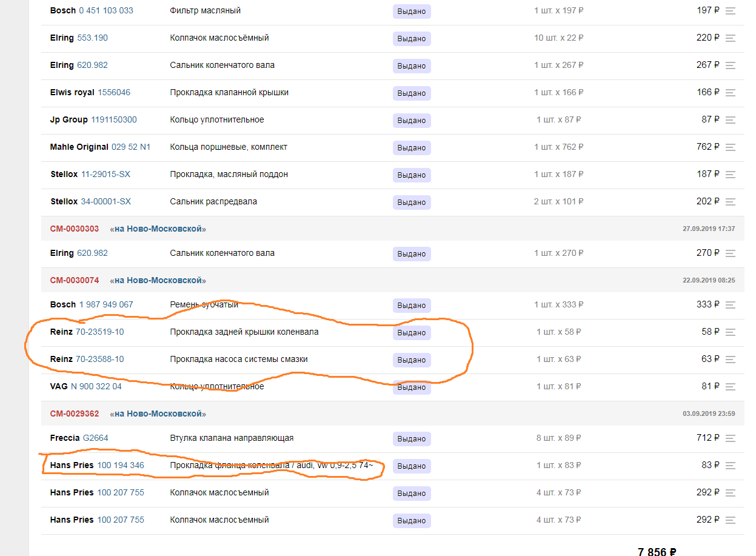This screenshot has width=756, height=556.
Task: Click Выдано status in Кольца поршневые row
Action: (x=412, y=147)
